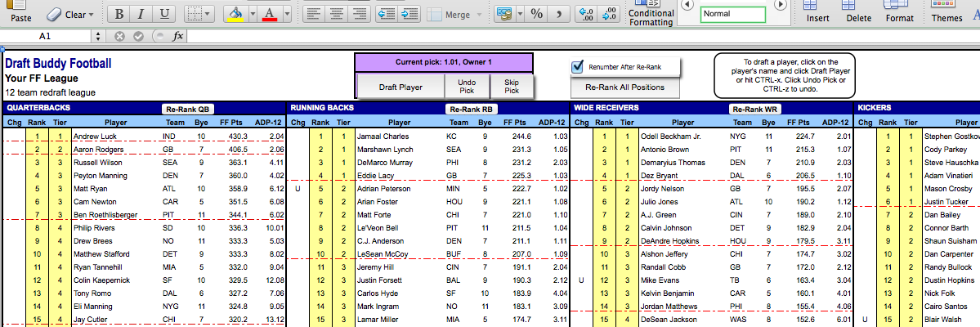Click the Skip Pick button
The height and width of the screenshot is (327, 980).
click(512, 87)
